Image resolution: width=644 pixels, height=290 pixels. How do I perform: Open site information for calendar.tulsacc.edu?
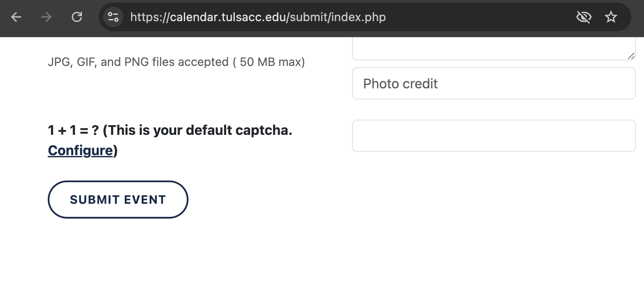(x=113, y=17)
